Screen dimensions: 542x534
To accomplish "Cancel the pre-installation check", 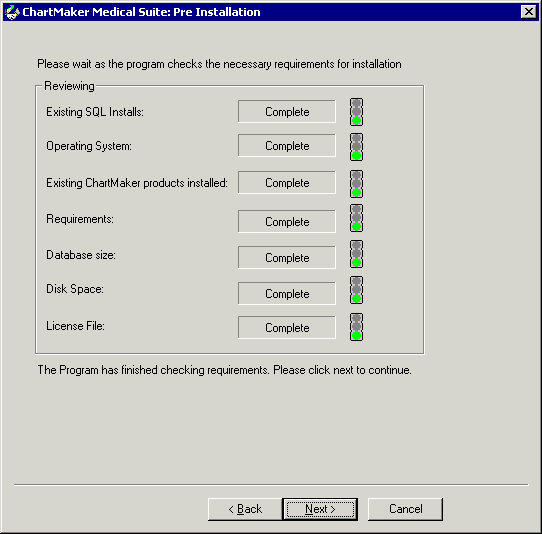I will point(405,509).
